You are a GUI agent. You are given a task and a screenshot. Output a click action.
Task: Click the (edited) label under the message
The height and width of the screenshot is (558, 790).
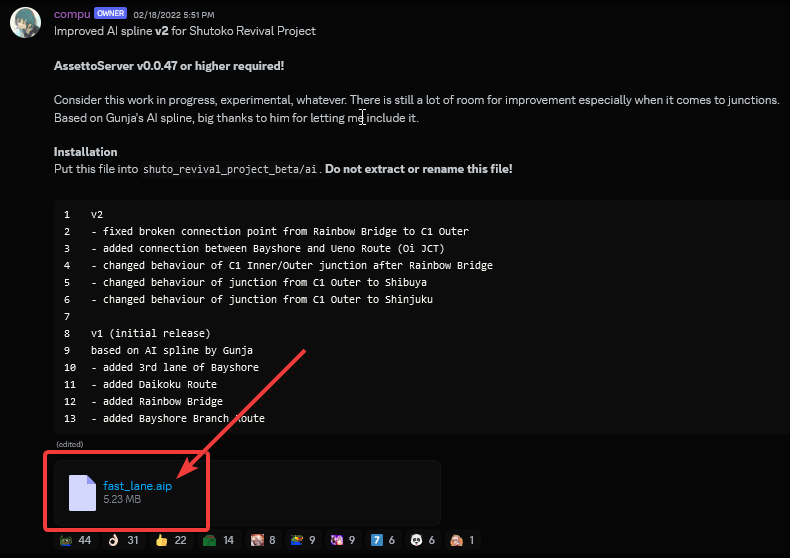(x=69, y=444)
